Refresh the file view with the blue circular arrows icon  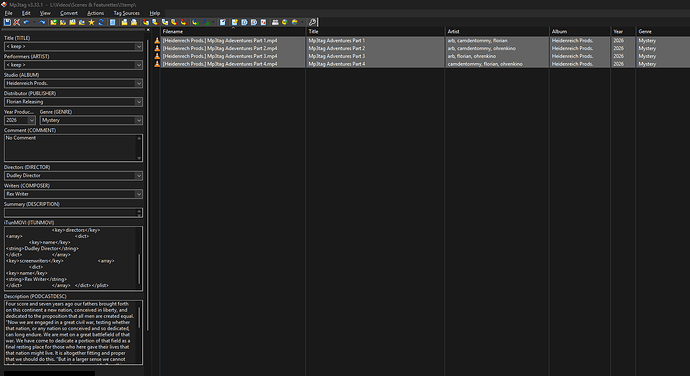pyautogui.click(x=101, y=22)
